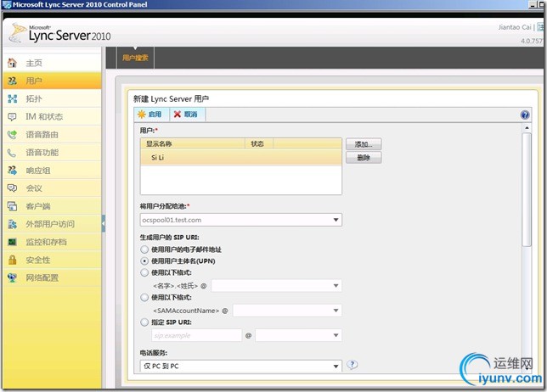
Task: Collapse the left navigation pane handle
Action: pos(104,224)
